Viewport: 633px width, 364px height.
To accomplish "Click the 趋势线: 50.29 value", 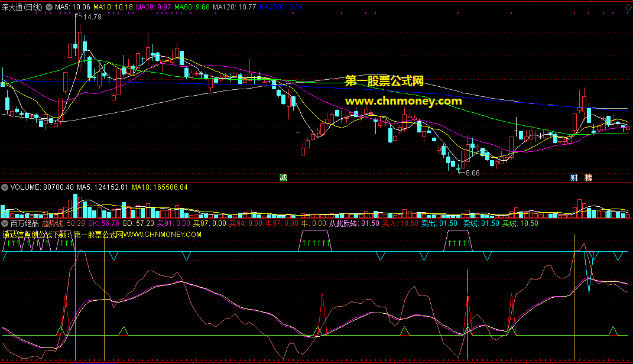I will (x=63, y=223).
